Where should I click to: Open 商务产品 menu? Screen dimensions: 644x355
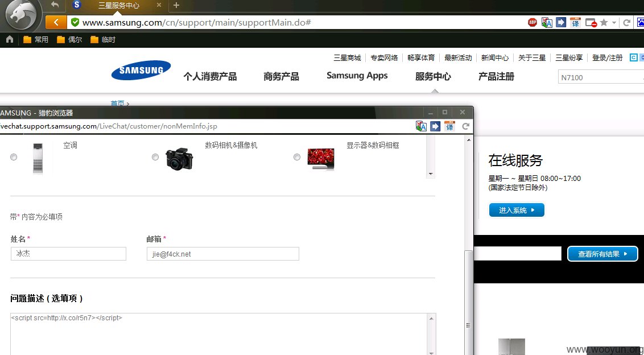click(x=282, y=76)
